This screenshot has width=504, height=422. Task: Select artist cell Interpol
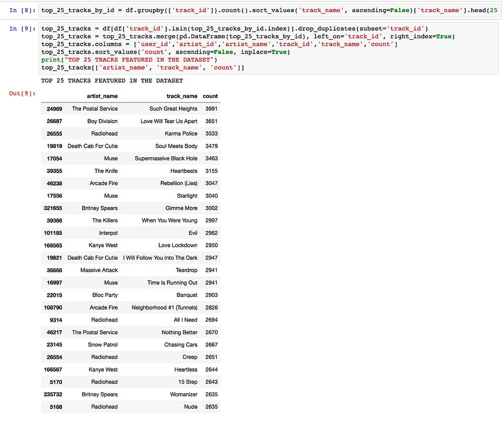[108, 233]
